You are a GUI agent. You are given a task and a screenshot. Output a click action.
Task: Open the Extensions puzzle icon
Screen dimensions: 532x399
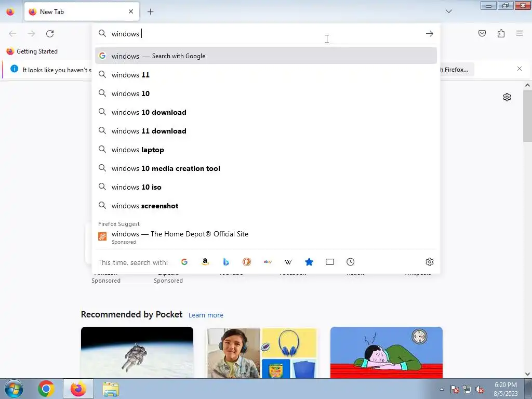pos(501,33)
